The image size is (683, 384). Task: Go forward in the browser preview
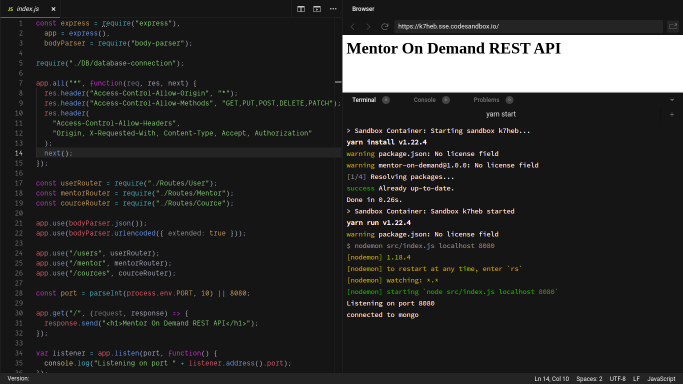tap(368, 27)
